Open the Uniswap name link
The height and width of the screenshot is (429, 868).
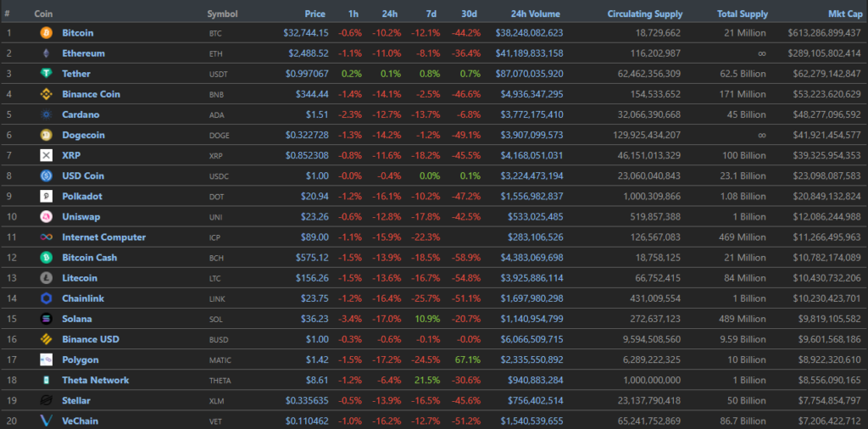click(x=81, y=217)
